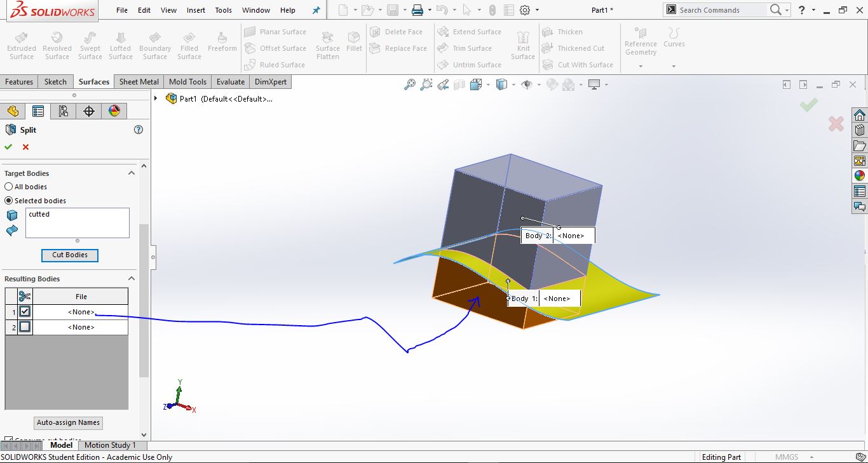This screenshot has width=868, height=463.
Task: Click the Previous View icon
Action: (x=443, y=84)
